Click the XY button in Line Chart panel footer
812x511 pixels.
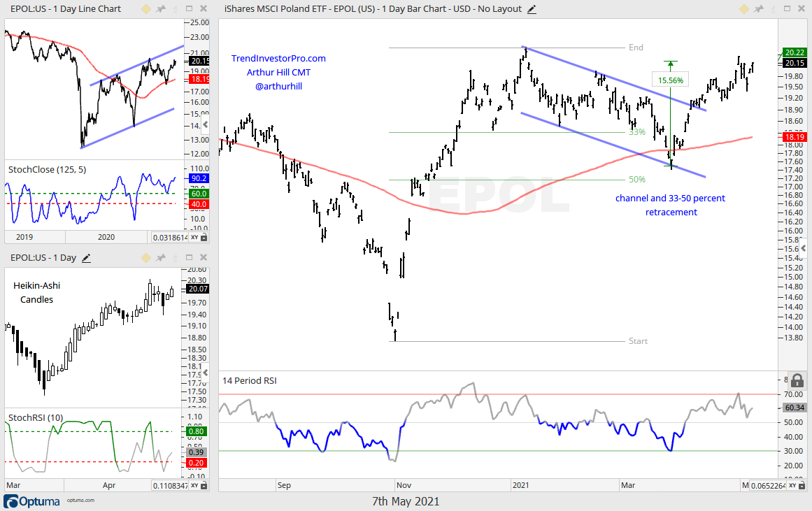194,237
